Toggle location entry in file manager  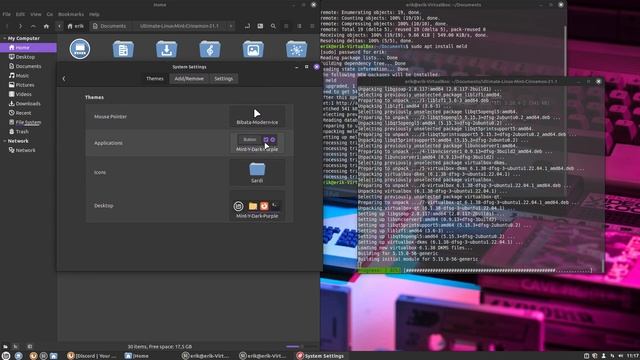click(247, 26)
